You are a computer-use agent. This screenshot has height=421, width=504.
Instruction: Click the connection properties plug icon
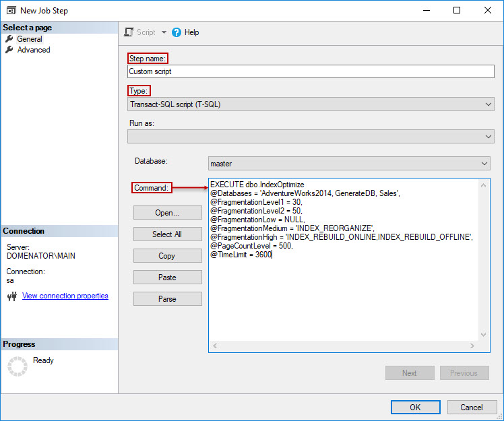point(12,296)
